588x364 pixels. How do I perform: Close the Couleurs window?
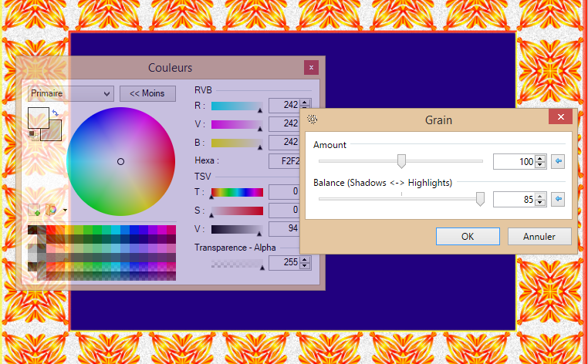click(311, 68)
